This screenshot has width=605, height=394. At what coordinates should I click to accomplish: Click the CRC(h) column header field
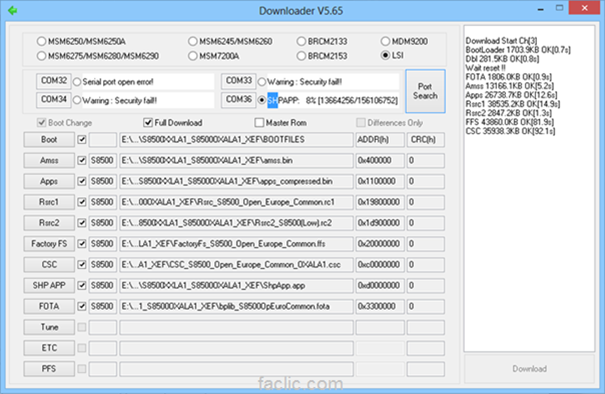point(426,140)
